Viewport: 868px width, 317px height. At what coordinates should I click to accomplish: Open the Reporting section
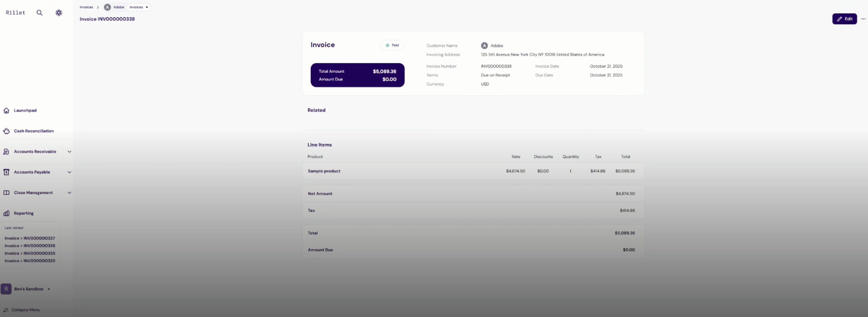24,213
